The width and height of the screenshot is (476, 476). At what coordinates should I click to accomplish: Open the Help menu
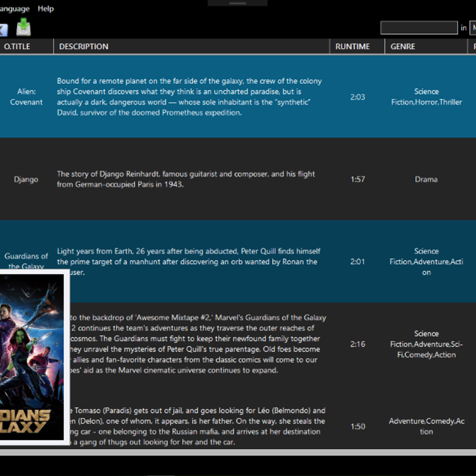(46, 9)
